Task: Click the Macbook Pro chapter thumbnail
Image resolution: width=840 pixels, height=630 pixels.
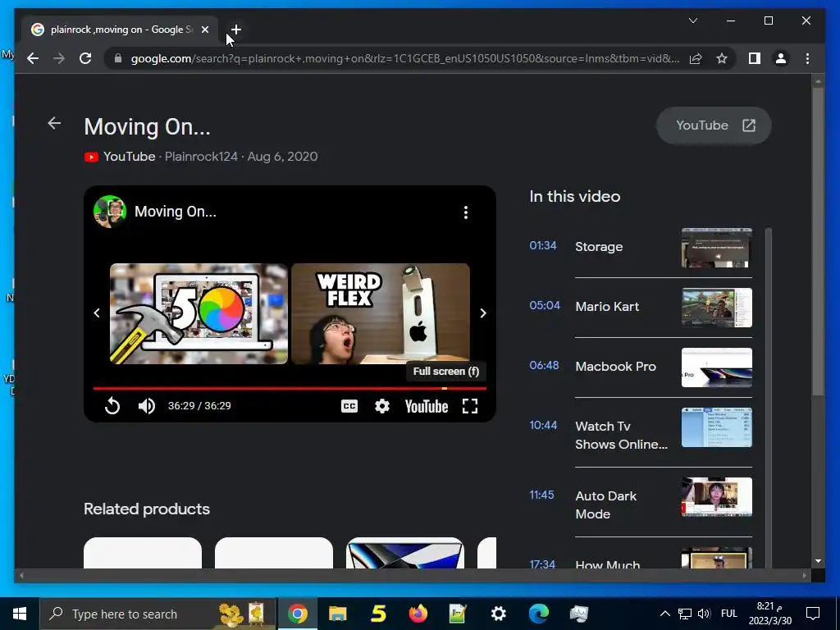Action: pyautogui.click(x=717, y=367)
